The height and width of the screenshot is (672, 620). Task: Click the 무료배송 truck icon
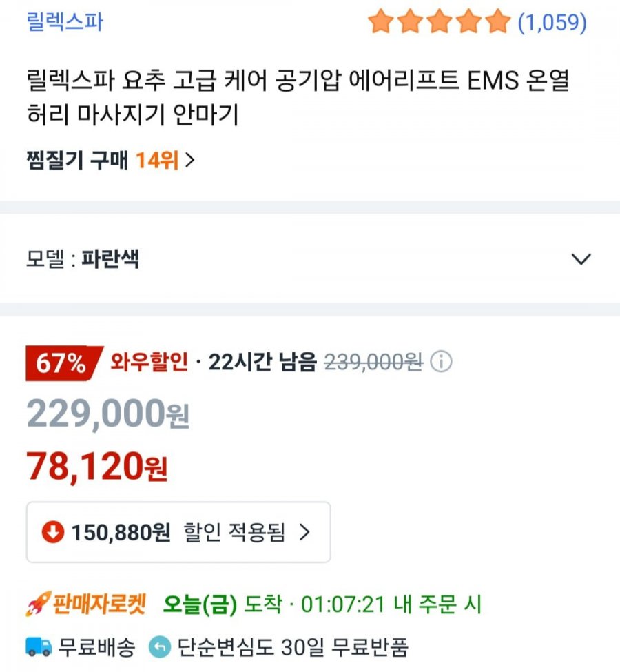click(39, 646)
